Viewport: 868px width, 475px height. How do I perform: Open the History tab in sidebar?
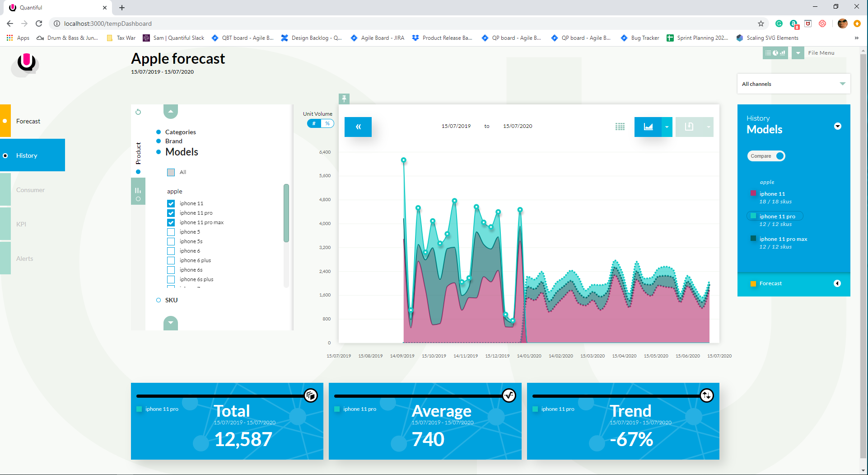pyautogui.click(x=33, y=155)
